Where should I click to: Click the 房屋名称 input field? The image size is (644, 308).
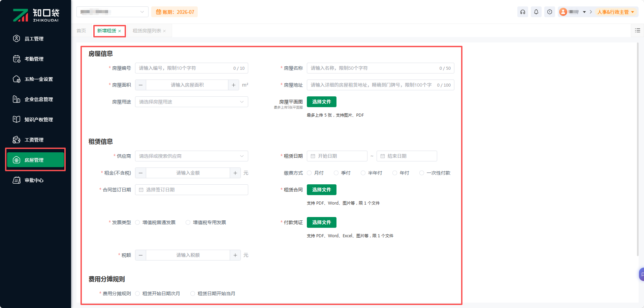pyautogui.click(x=381, y=68)
